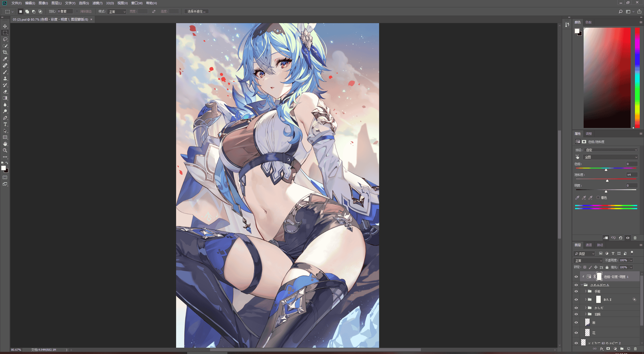
Task: Select the Eraser tool
Action: [x=5, y=92]
